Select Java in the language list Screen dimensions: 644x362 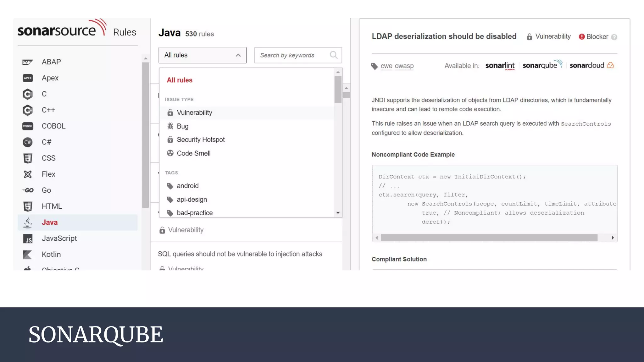[78, 222]
